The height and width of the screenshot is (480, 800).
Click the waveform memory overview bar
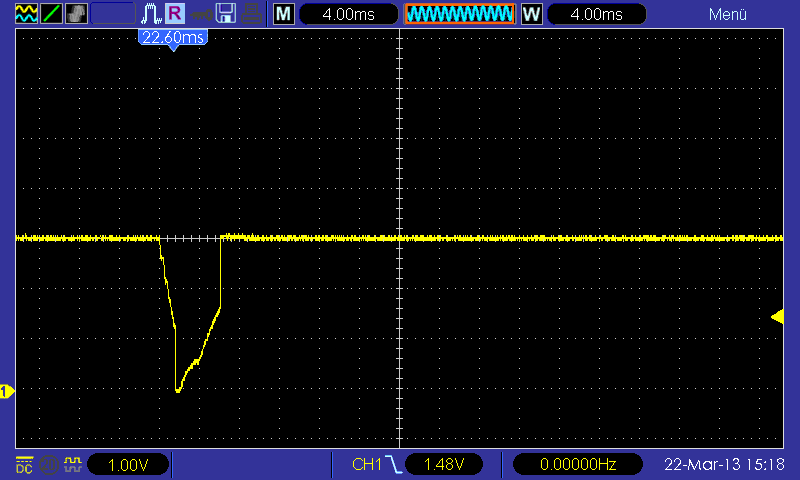(460, 14)
